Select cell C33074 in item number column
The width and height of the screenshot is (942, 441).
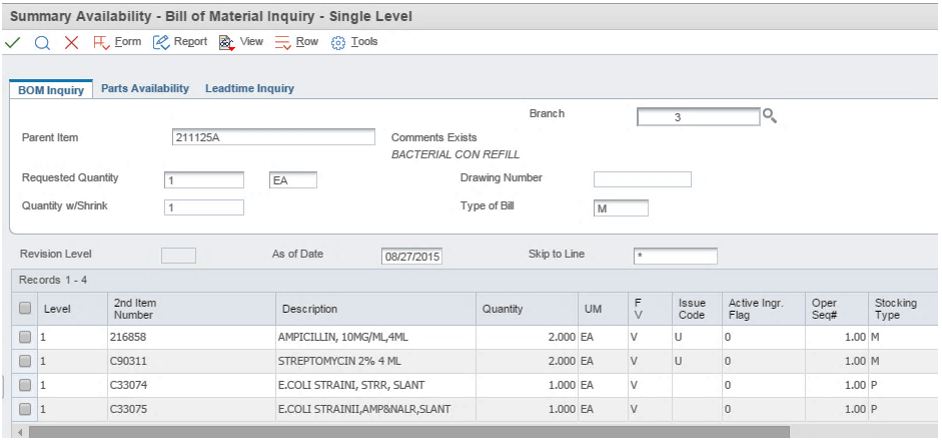click(x=192, y=386)
